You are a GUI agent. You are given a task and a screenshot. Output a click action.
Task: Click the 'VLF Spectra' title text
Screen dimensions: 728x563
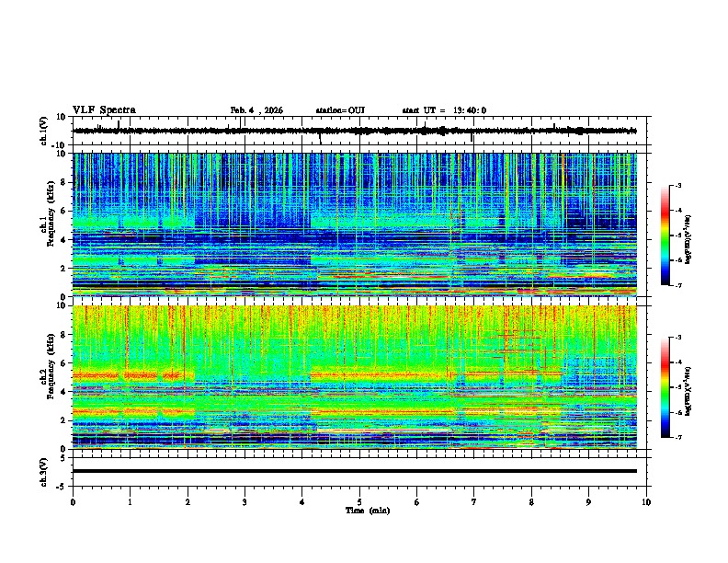tap(104, 110)
